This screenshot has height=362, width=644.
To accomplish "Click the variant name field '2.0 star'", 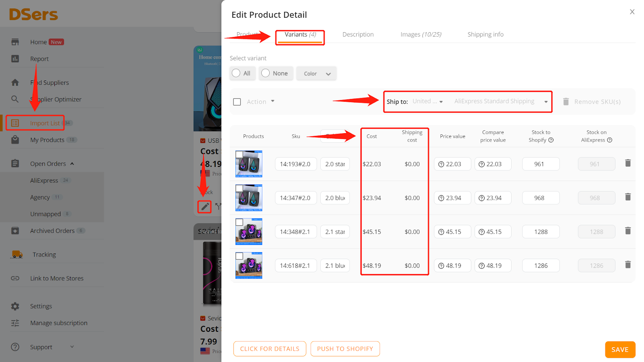I will [x=335, y=164].
